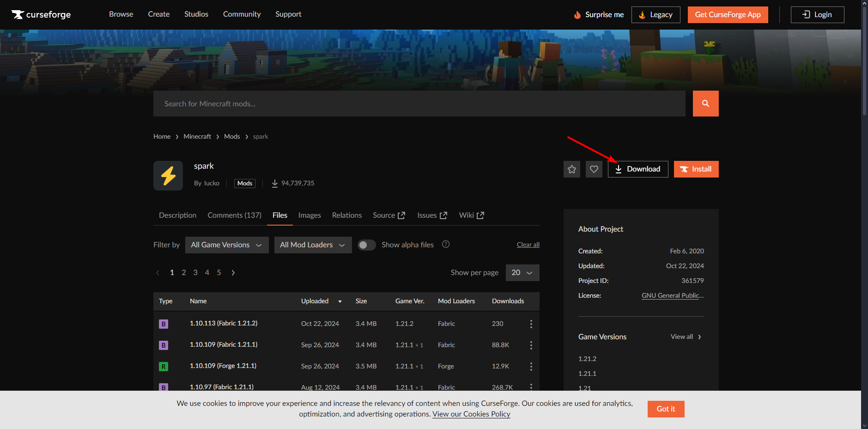Click the spark lightning bolt project icon
Viewport: 868px width, 429px height.
tap(168, 176)
